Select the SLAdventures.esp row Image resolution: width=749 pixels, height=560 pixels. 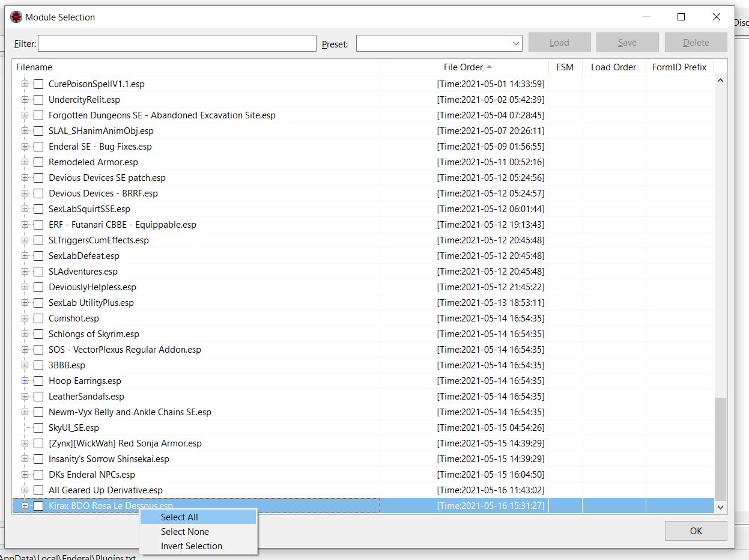[x=363, y=272]
